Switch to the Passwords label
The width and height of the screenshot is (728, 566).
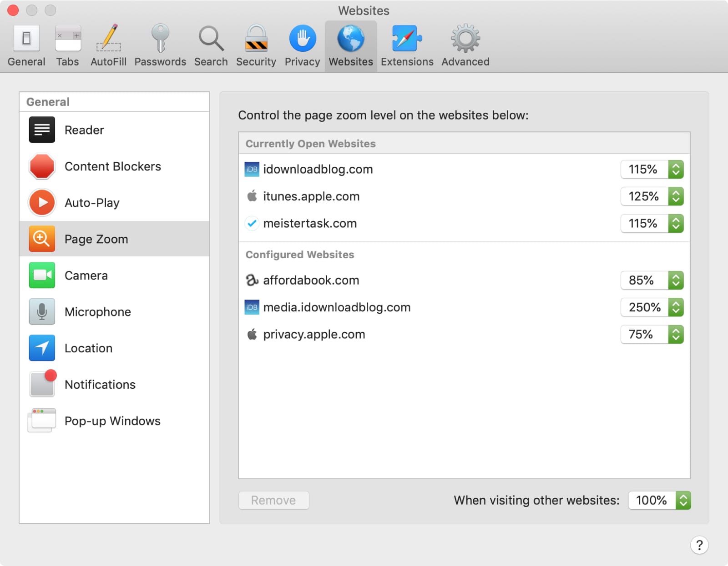[x=160, y=62]
